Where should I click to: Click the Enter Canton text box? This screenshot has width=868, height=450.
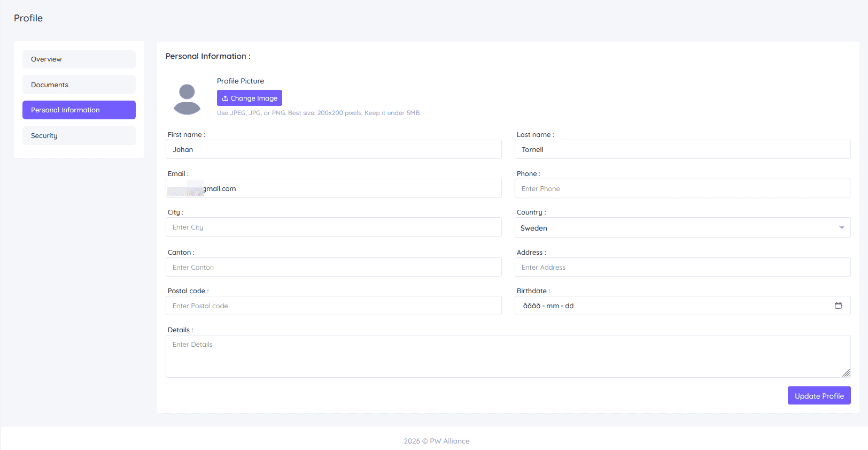pyautogui.click(x=334, y=268)
